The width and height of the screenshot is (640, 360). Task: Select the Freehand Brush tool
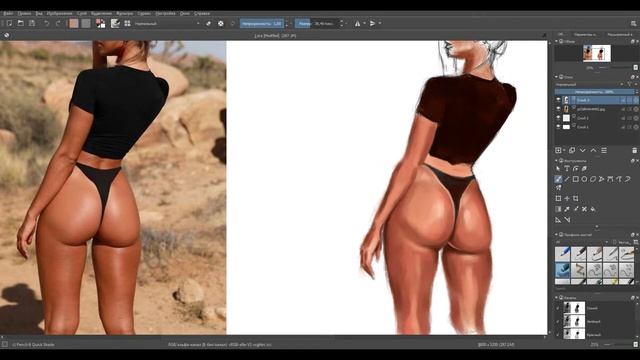[x=558, y=179]
